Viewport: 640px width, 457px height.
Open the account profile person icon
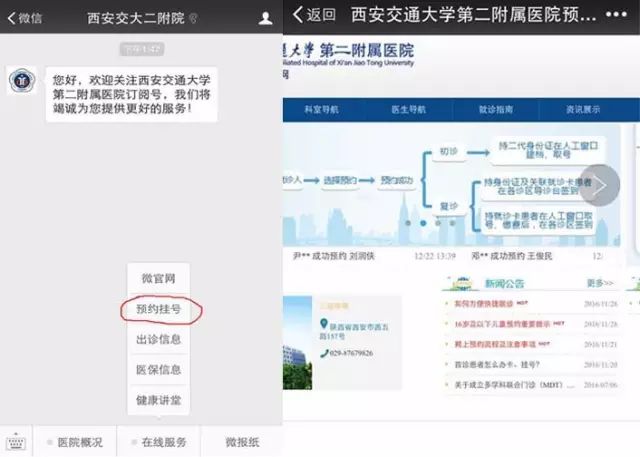265,18
